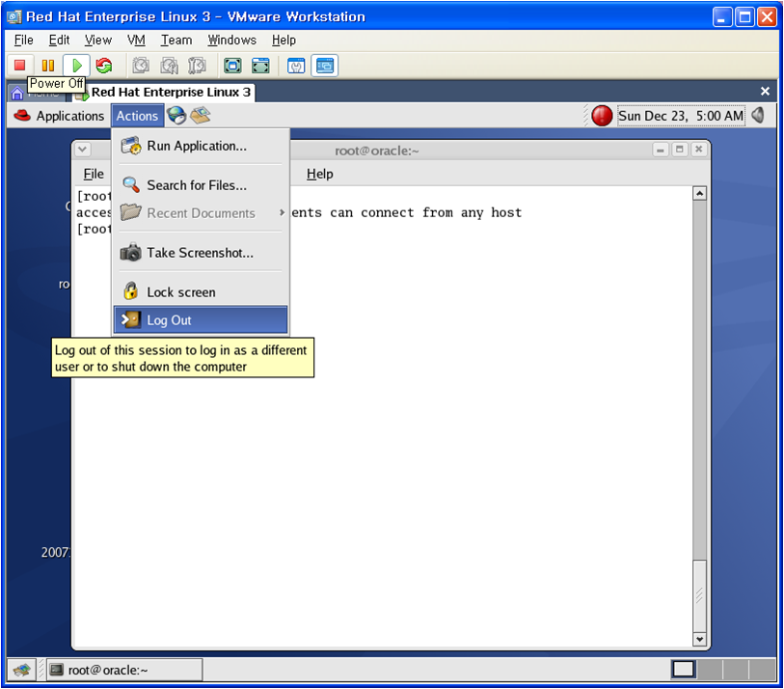Launch the web browser globe panel icon
This screenshot has width=784, height=689.
pos(176,116)
